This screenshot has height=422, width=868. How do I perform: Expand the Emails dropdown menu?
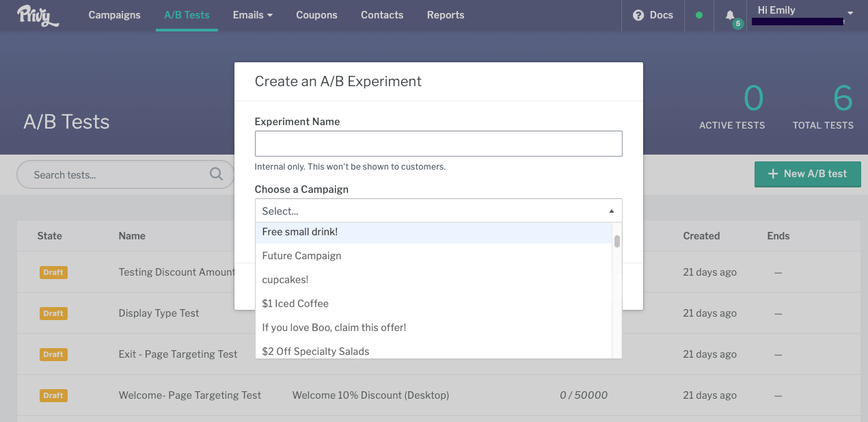[253, 15]
